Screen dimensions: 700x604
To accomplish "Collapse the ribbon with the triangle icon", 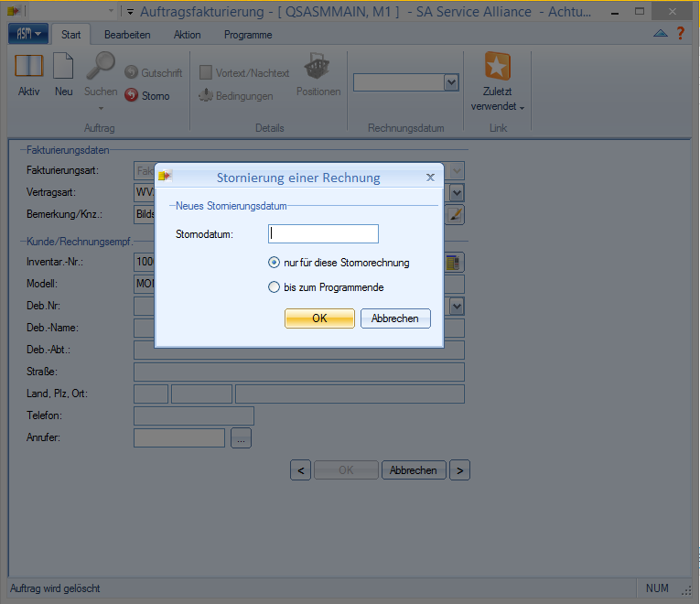I will pos(661,33).
